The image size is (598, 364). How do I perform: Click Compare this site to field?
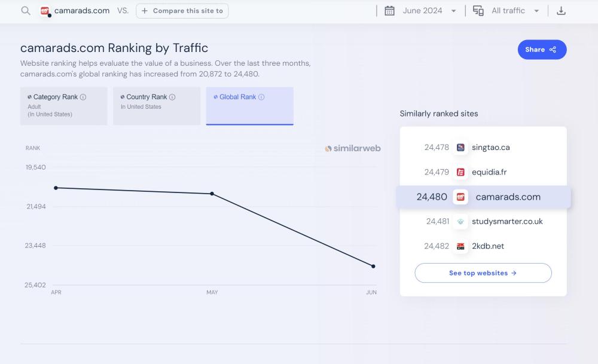182,11
